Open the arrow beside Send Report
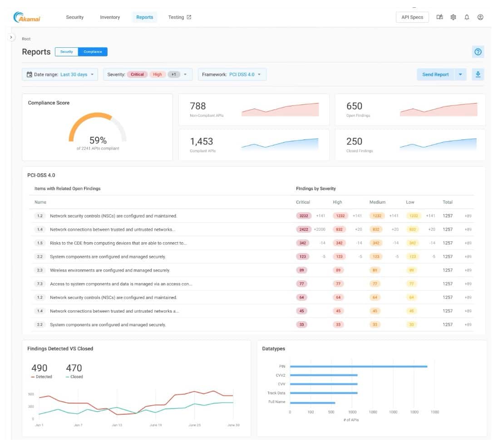 click(x=460, y=75)
